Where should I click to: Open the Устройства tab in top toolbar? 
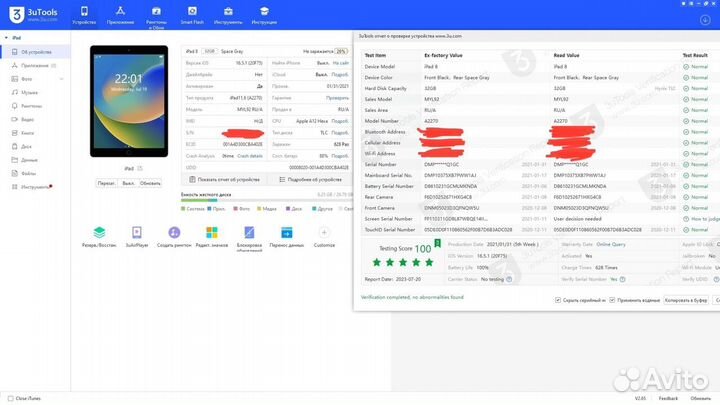point(84,15)
